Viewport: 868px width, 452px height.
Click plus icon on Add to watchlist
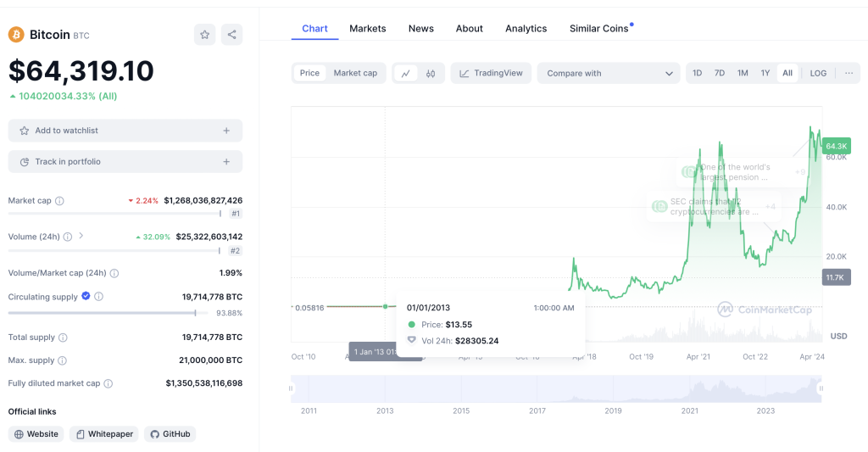click(x=226, y=131)
